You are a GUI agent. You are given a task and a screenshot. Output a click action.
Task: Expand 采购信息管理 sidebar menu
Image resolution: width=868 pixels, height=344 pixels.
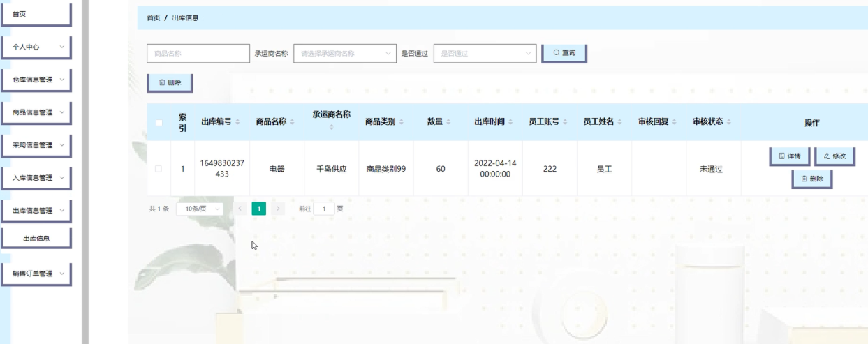37,145
